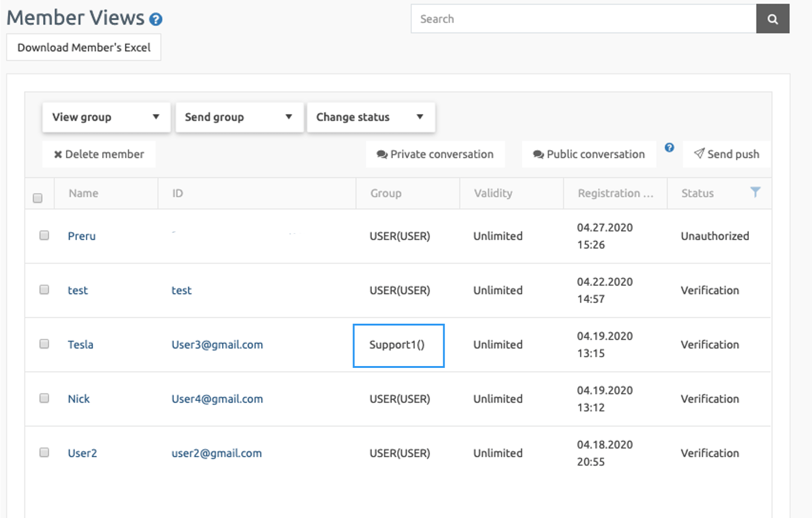Click the Status column filter funnel icon
The height and width of the screenshot is (518, 812).
(755, 192)
